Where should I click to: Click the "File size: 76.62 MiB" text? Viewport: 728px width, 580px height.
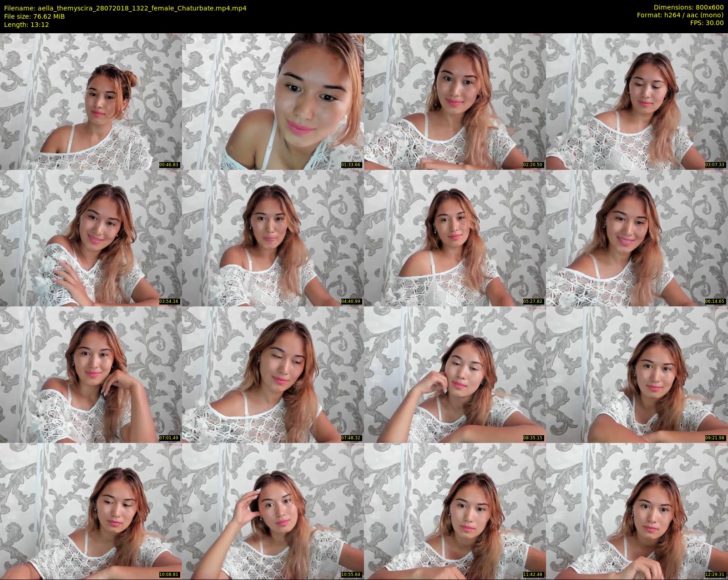34,16
